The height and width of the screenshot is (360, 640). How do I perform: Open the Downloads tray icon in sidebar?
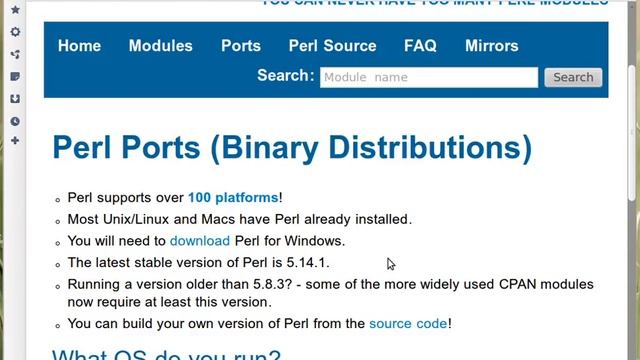click(x=15, y=99)
